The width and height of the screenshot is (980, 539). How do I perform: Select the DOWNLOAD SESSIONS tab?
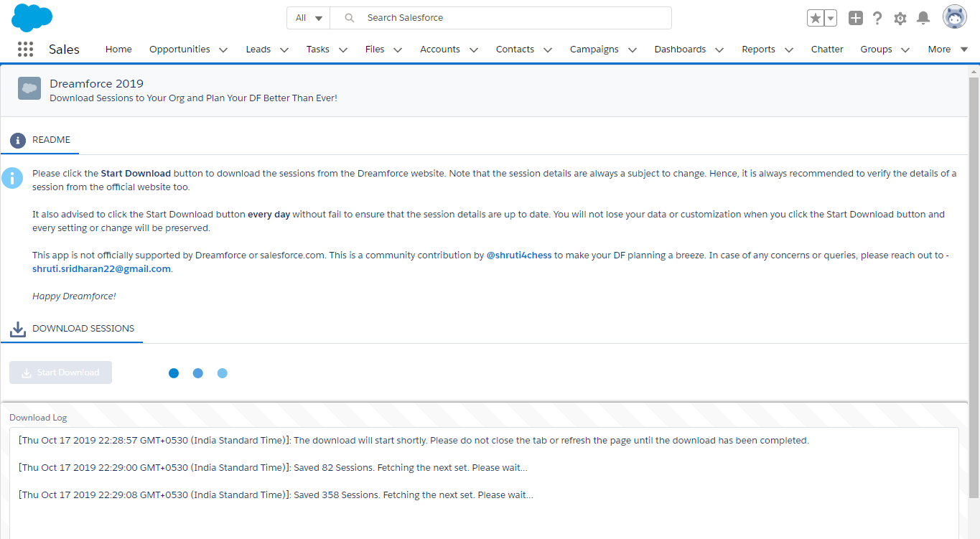tap(83, 328)
